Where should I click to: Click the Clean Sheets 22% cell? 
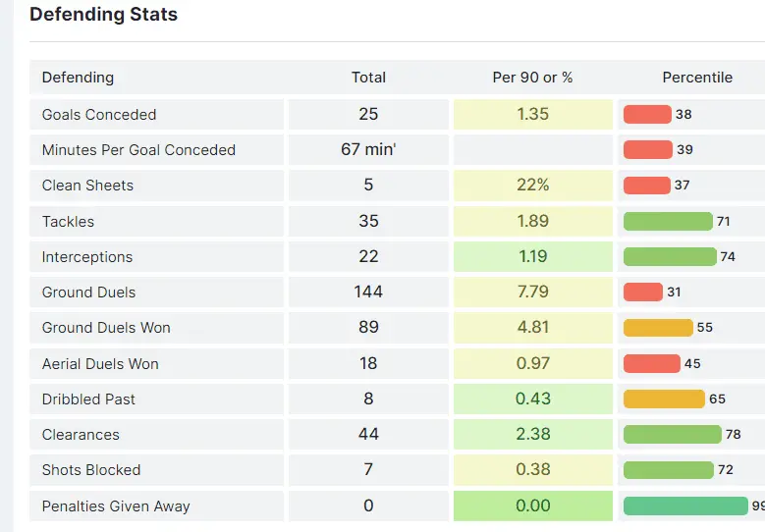pyautogui.click(x=532, y=186)
